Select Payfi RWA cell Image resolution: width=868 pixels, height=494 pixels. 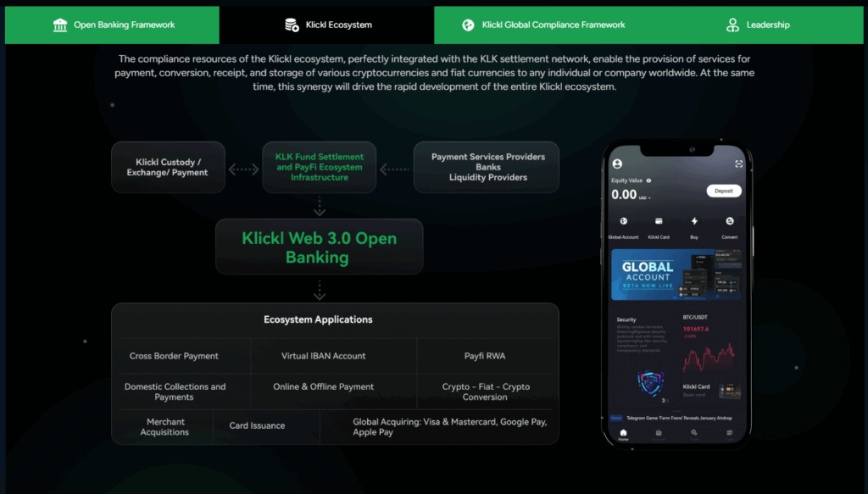point(485,356)
